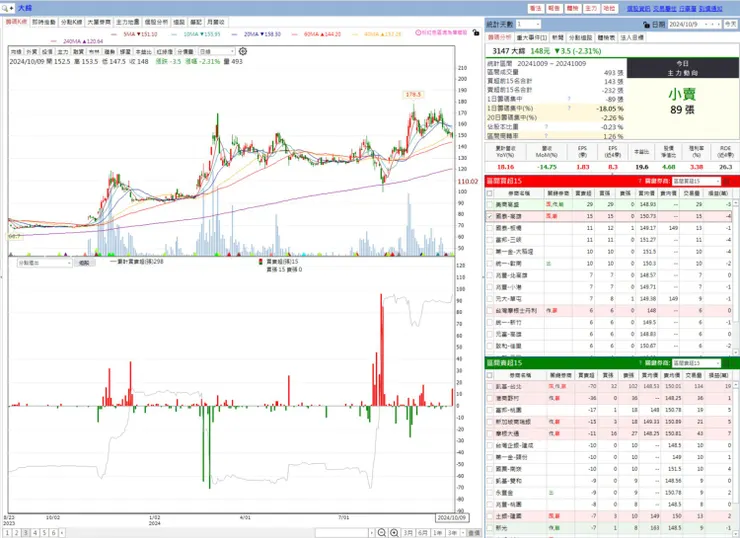Toggle 外資 overlay button on chart toolbar
The width and height of the screenshot is (740, 538).
pos(31,51)
